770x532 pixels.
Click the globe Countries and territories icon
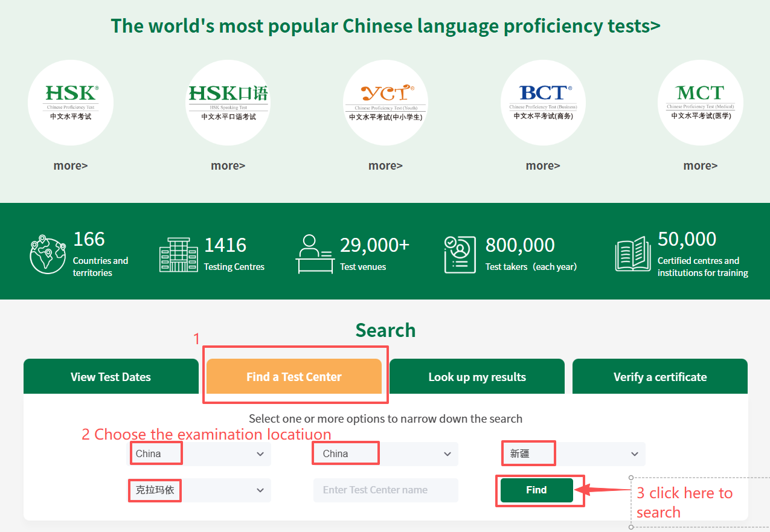click(x=48, y=254)
